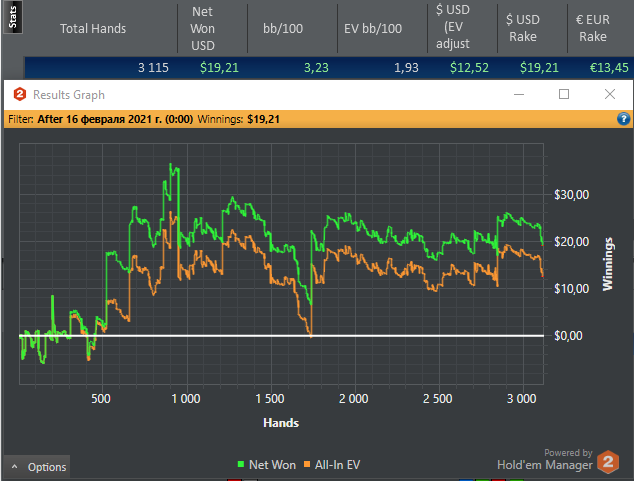Click the $20,00 axis label
This screenshot has width=634, height=481.
[x=571, y=242]
